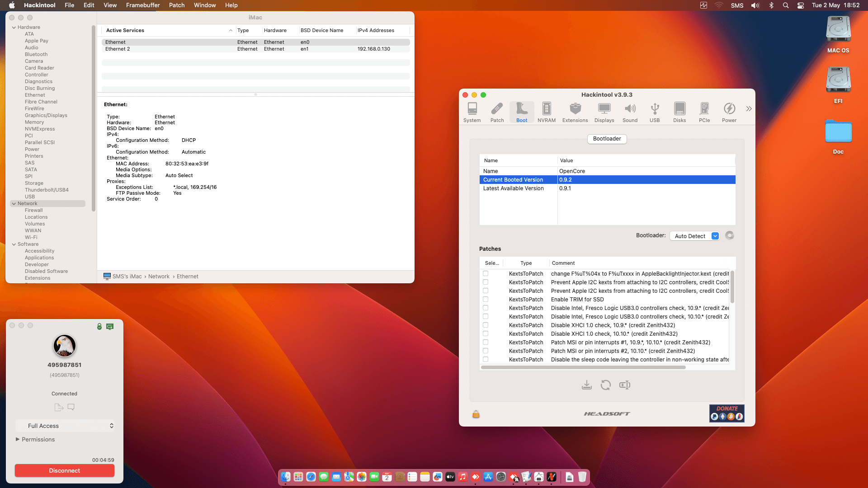Click the lock icon in Hackintool window

(x=476, y=414)
